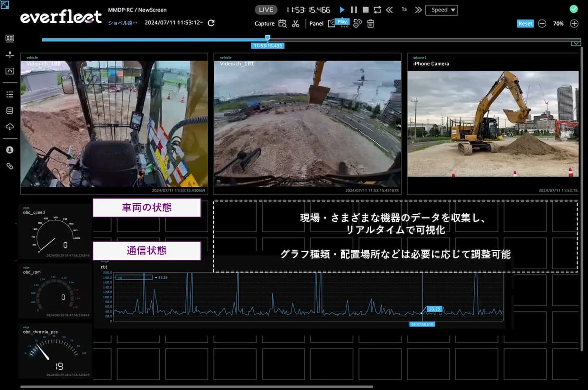Open the node connection icon in sidebar
This screenshot has width=588, height=390.
click(9, 54)
